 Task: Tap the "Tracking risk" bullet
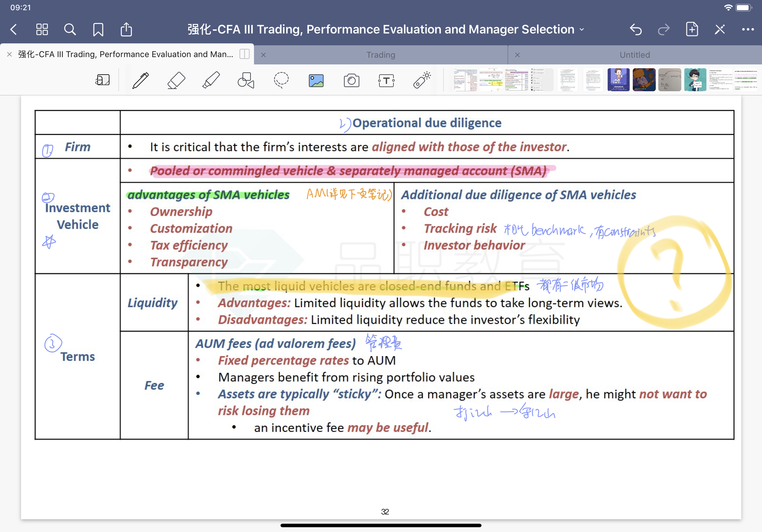[x=460, y=228]
